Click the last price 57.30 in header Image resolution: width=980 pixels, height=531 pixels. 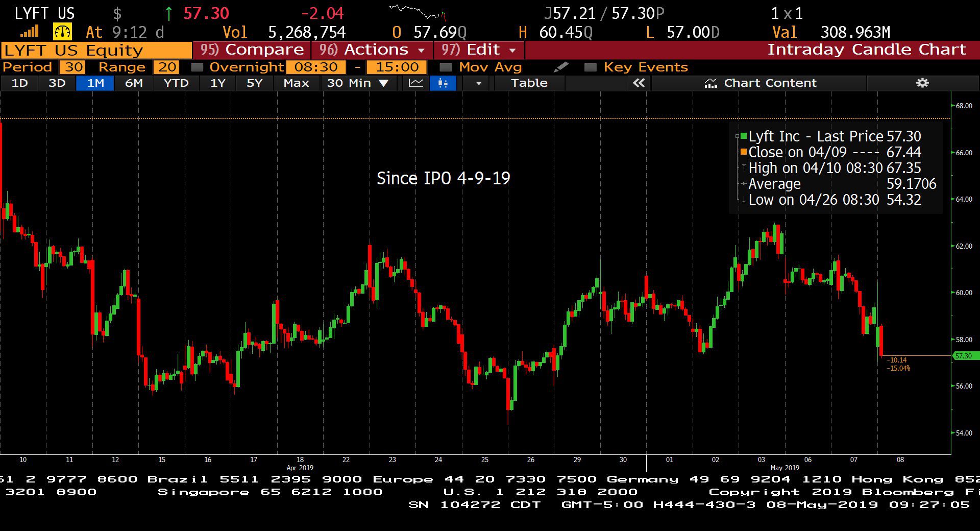click(x=206, y=13)
